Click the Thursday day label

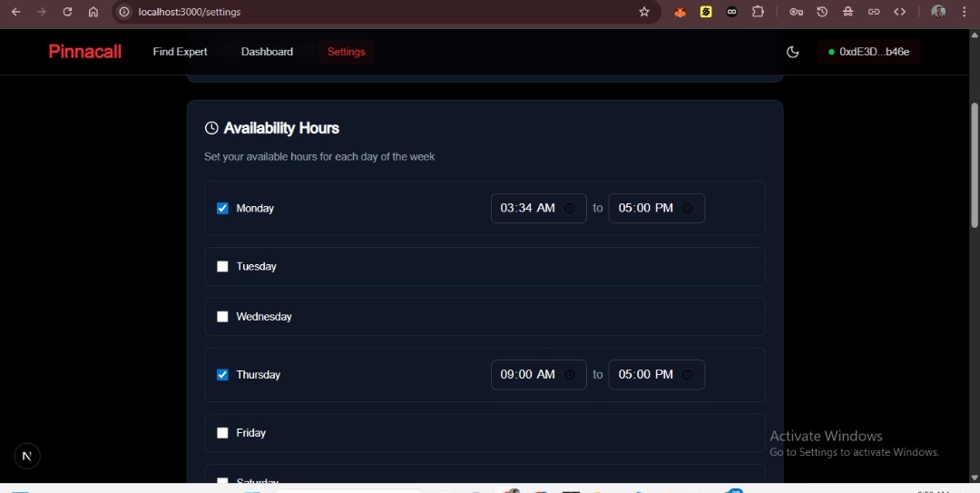click(x=258, y=375)
